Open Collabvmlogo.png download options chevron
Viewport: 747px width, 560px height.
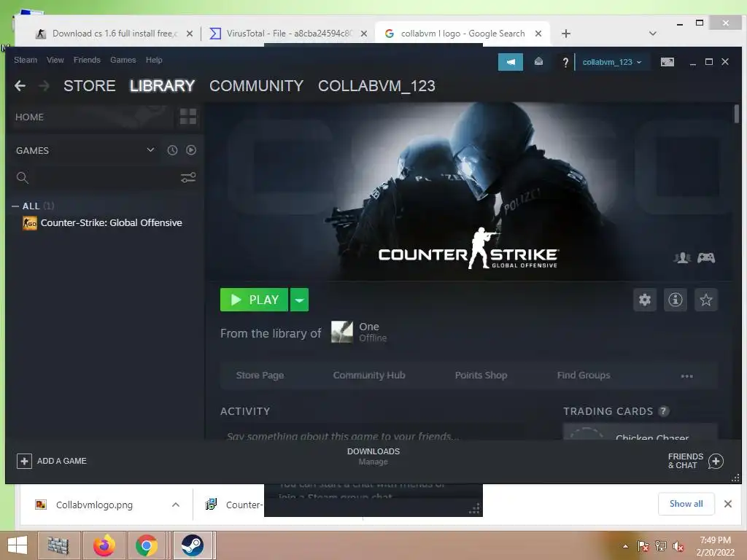175,505
